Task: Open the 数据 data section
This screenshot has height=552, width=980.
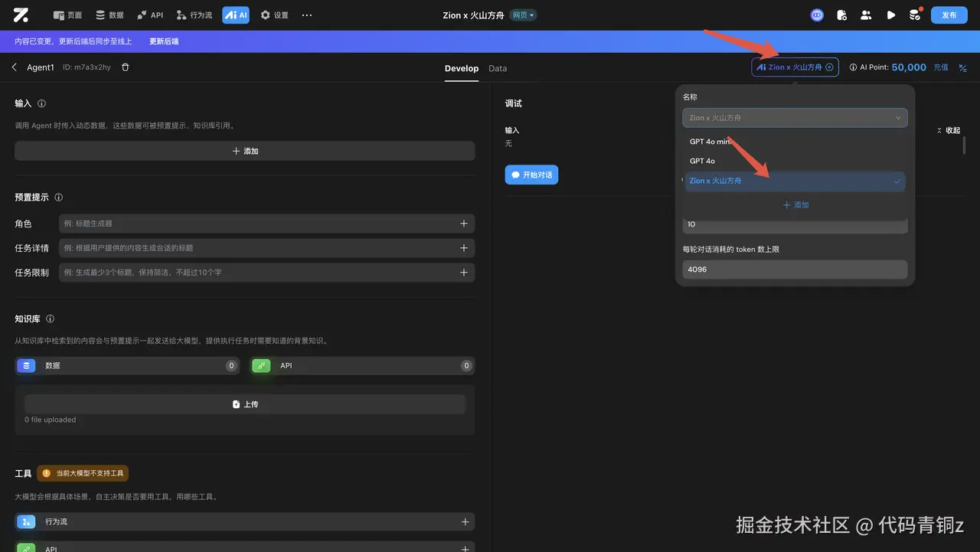Action: (109, 15)
